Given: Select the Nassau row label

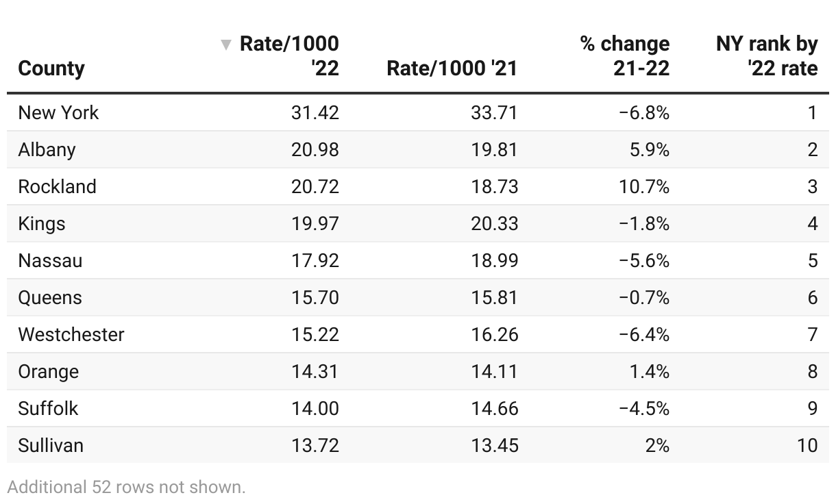Looking at the screenshot, I should [x=50, y=261].
